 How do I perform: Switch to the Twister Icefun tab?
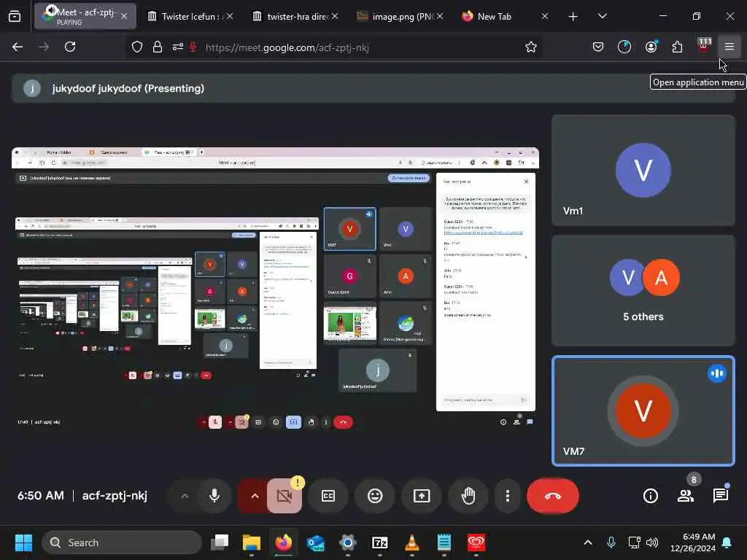(x=190, y=16)
